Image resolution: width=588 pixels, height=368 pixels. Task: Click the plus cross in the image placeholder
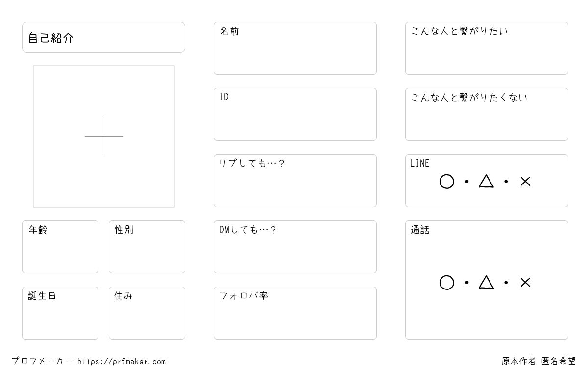coord(104,136)
